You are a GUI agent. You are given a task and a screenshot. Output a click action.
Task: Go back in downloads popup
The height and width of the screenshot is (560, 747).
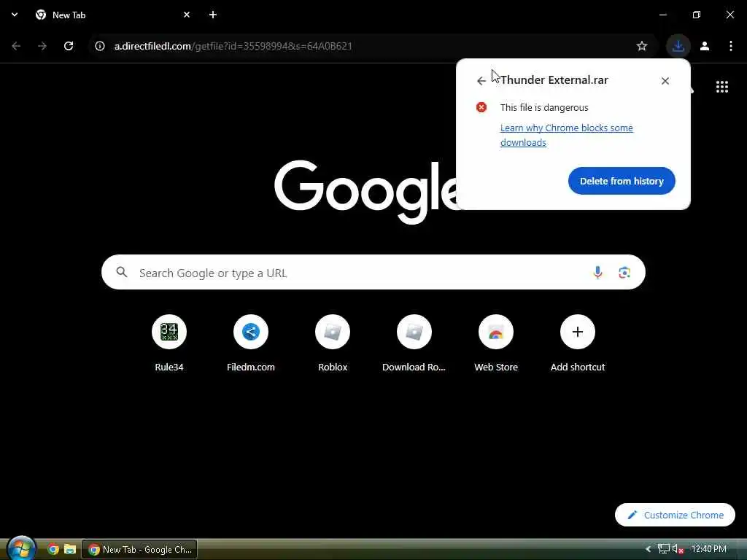[481, 81]
